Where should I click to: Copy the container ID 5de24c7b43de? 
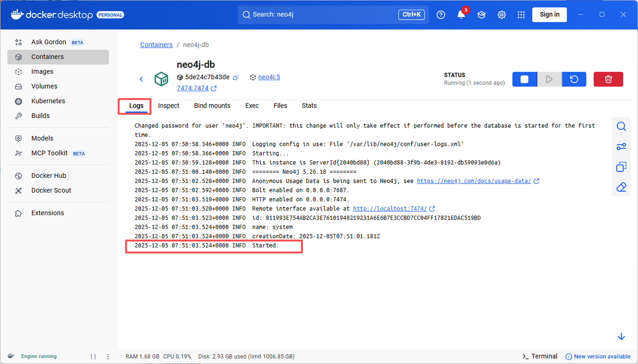[236, 77]
